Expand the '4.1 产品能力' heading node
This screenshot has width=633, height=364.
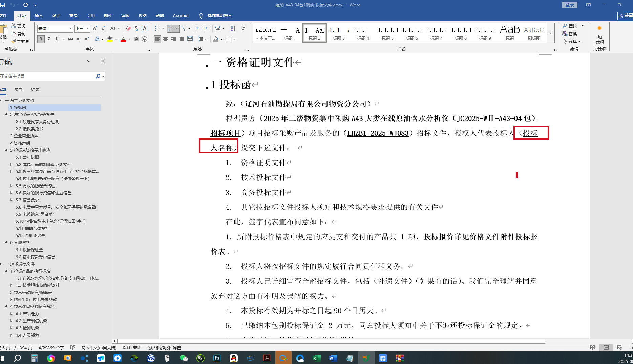point(11,314)
